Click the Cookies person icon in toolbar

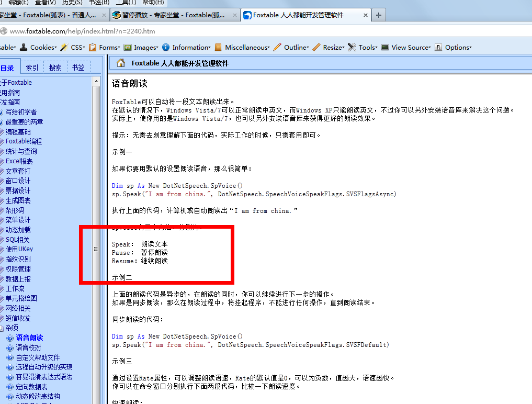(x=24, y=47)
